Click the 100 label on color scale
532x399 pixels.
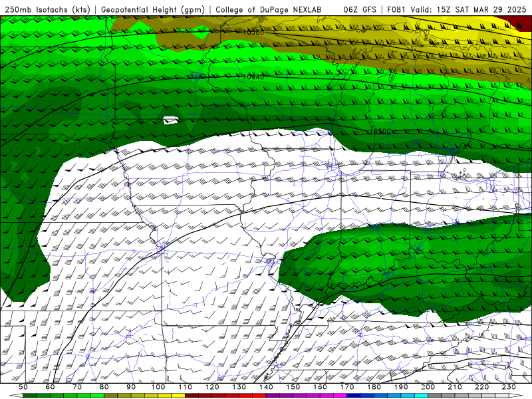point(158,387)
